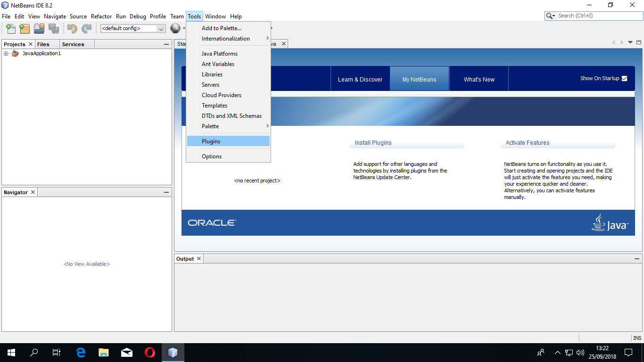This screenshot has width=644, height=362.
Task: Open the Learn & Discover tab
Action: coord(360,79)
